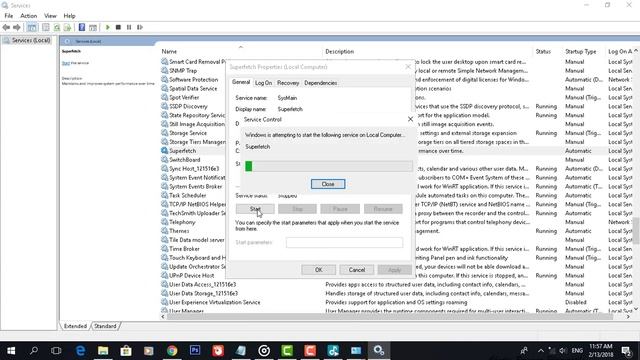Image resolution: width=640 pixels, height=360 pixels.
Task: Click the taskbar Search icon
Action: click(34, 351)
